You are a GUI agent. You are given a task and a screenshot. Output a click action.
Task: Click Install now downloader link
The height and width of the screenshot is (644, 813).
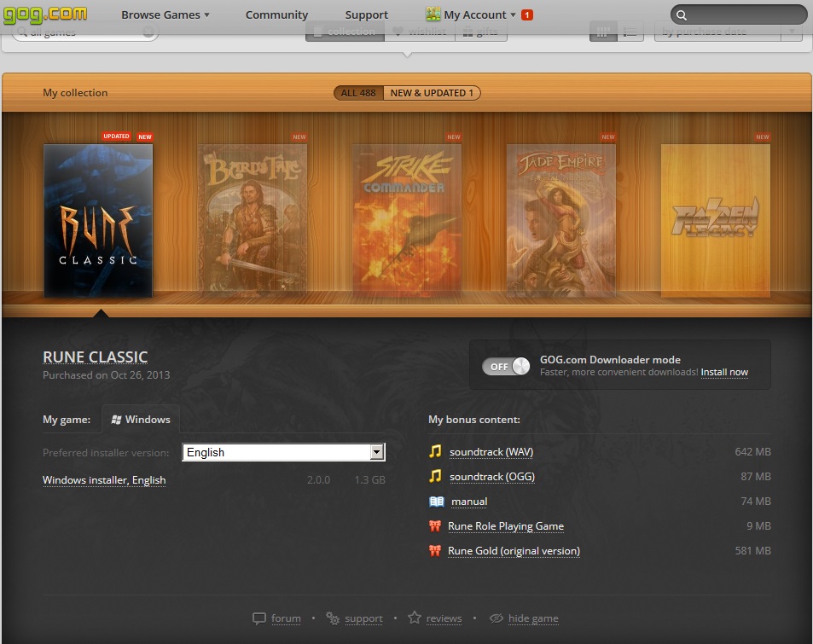point(724,372)
